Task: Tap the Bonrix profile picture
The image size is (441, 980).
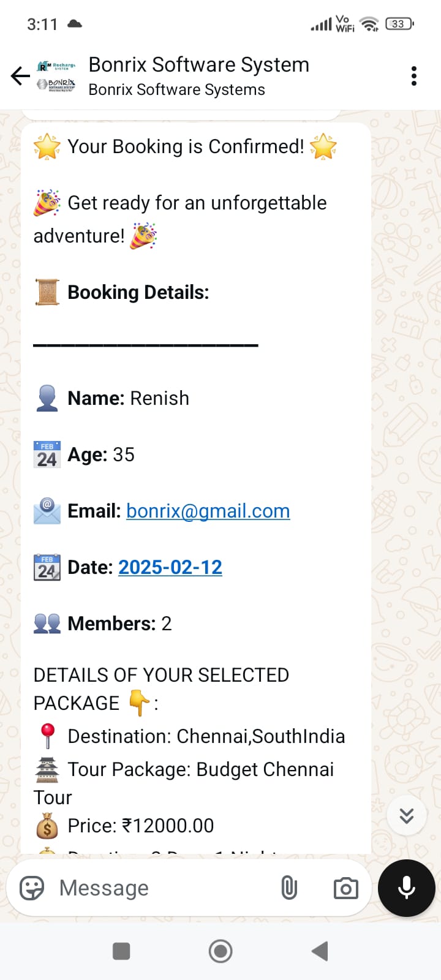Action: (x=56, y=76)
